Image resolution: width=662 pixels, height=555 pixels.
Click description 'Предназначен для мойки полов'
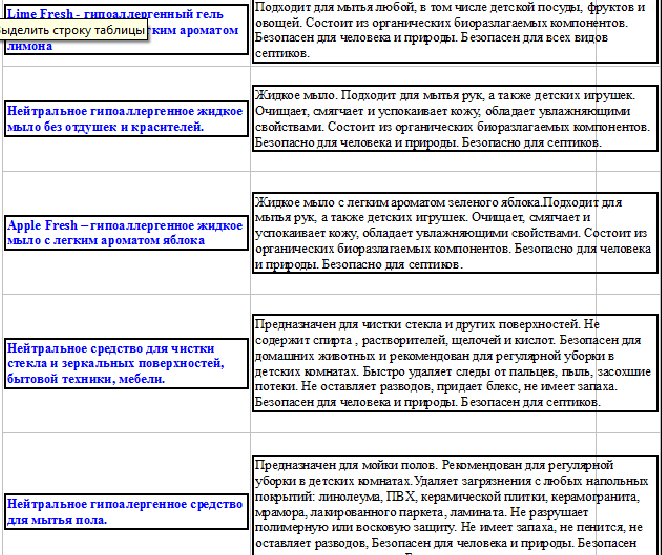[455, 505]
